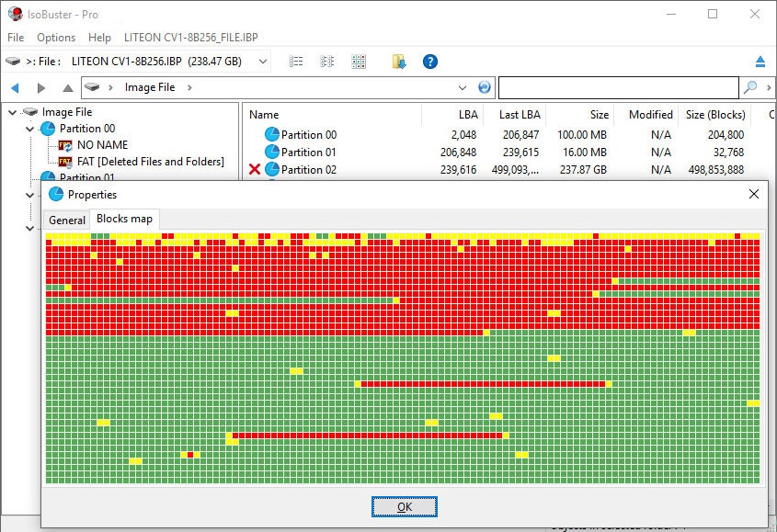Select the large icons grid view
Viewport: 777px width, 532px height.
click(x=359, y=62)
